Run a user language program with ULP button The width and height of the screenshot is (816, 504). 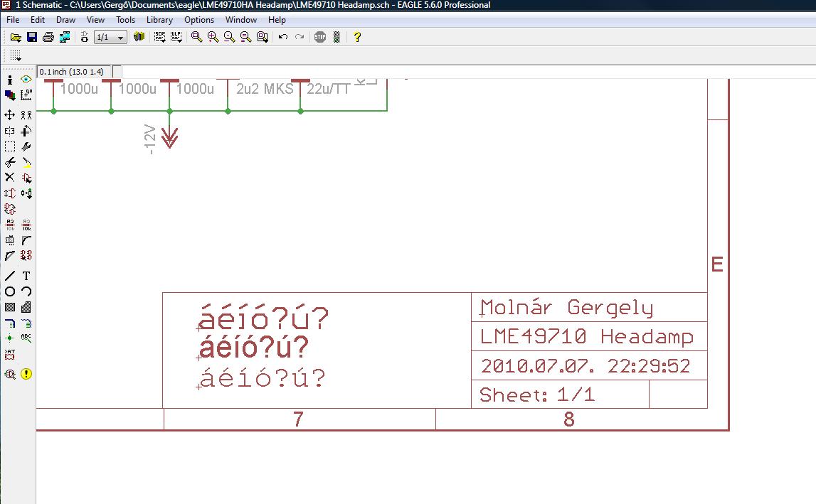[x=176, y=37]
